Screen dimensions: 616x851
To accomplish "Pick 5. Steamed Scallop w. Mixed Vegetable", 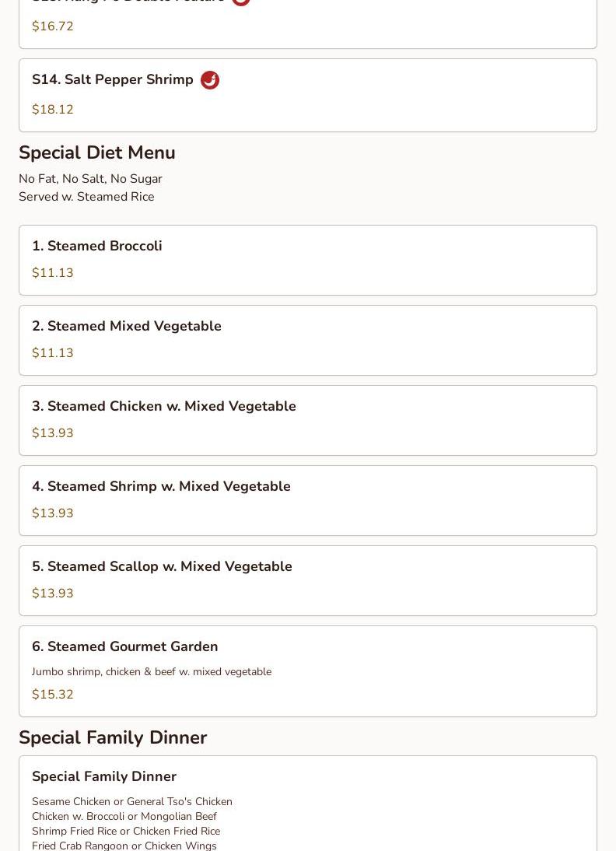I will click(x=308, y=581).
